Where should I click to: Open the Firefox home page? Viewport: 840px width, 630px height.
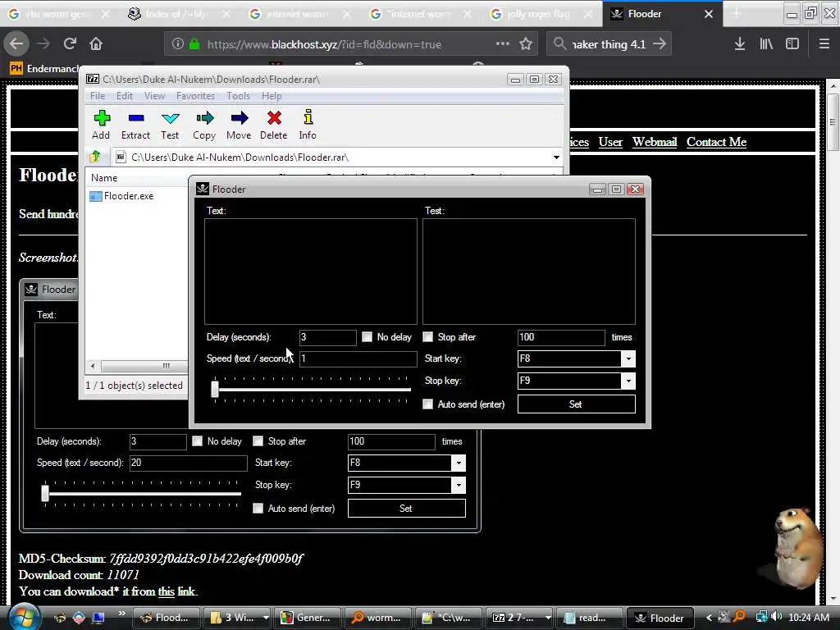[96, 44]
